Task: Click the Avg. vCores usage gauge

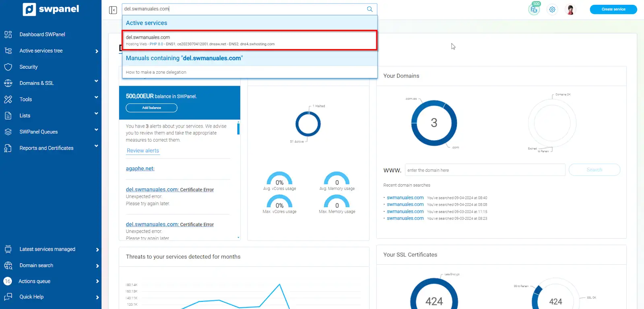Action: coord(279,179)
